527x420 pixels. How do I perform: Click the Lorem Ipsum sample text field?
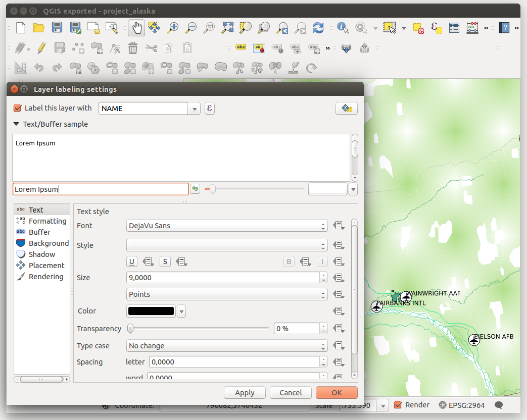point(101,189)
